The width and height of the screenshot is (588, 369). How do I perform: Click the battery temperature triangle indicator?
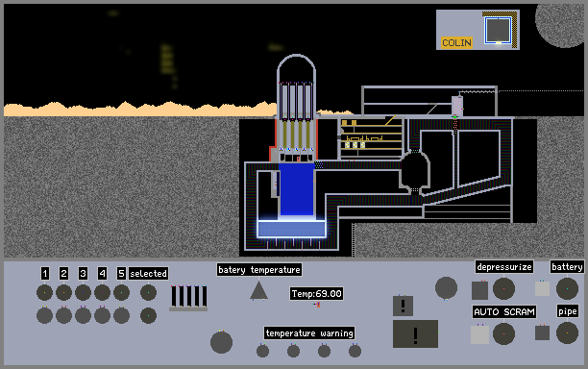tap(258, 290)
